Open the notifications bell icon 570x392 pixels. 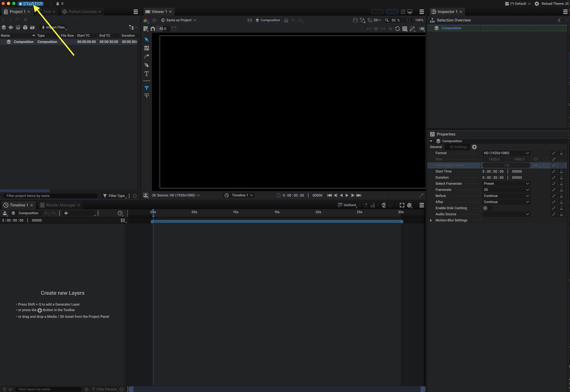57,4
